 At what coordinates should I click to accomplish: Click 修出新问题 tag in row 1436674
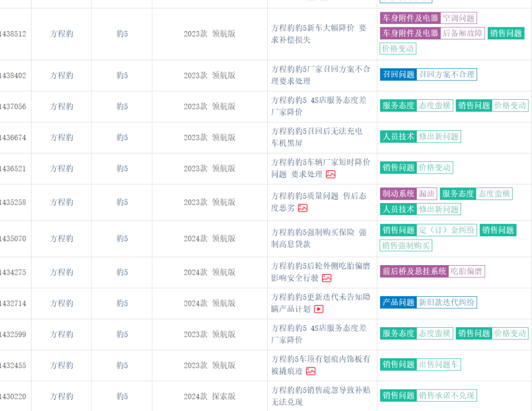point(438,136)
